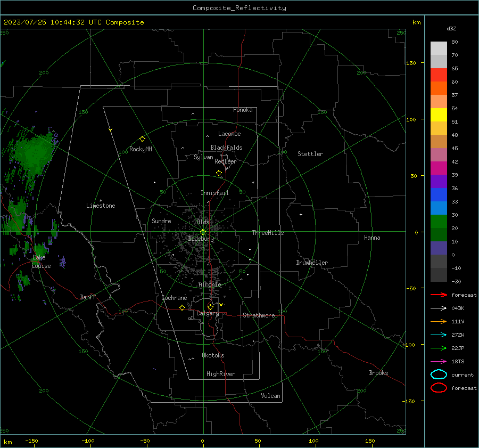The height and width of the screenshot is (448, 479).
Task: Click the Sundre town label
Action: [161, 221]
